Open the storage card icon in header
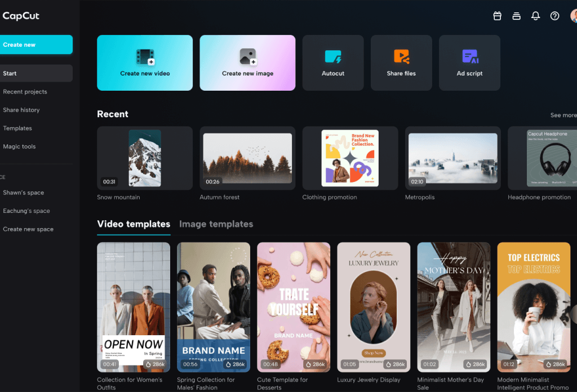This screenshot has width=577, height=392. tap(516, 16)
